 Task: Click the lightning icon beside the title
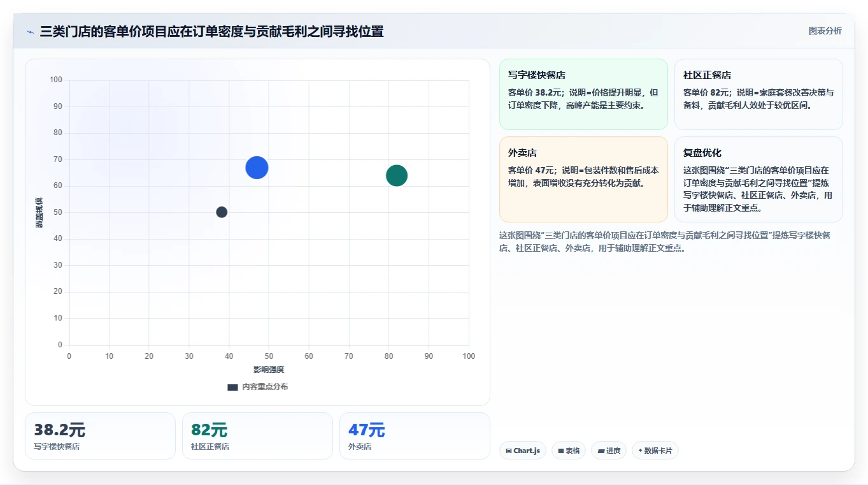[x=30, y=32]
